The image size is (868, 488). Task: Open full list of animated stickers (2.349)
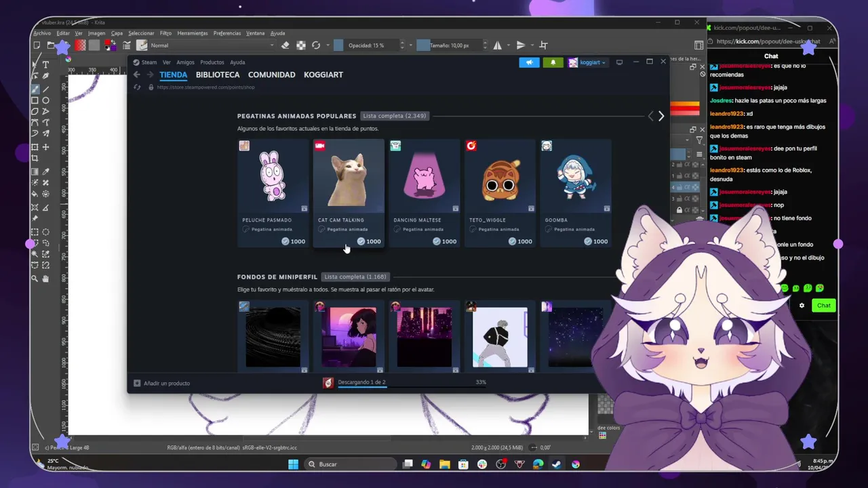(x=395, y=116)
